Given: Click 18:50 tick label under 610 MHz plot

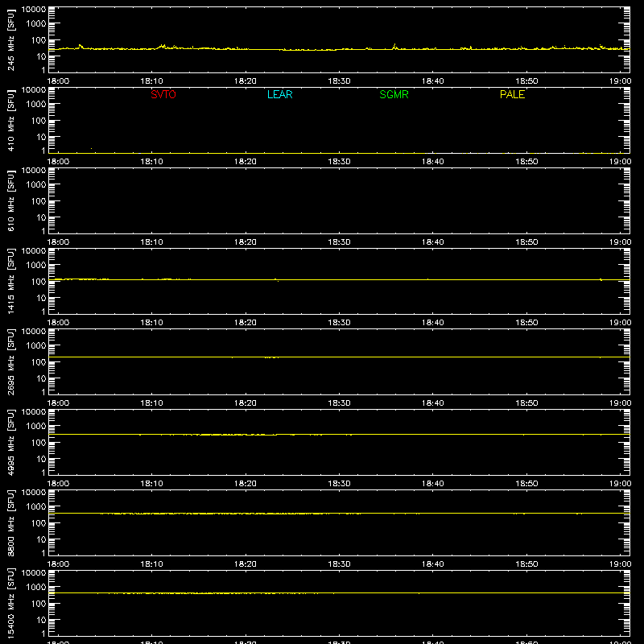Looking at the screenshot, I should tap(526, 242).
